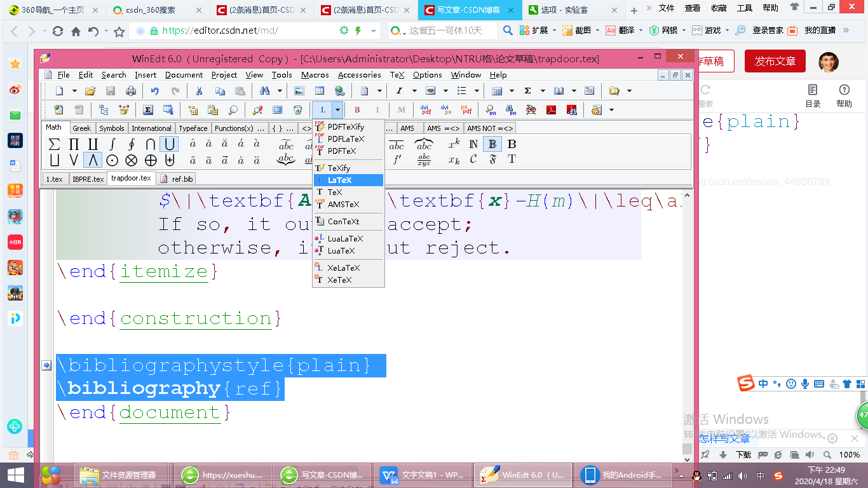Expand the compiler selector dropdown arrow
868x488 pixels.
point(337,110)
